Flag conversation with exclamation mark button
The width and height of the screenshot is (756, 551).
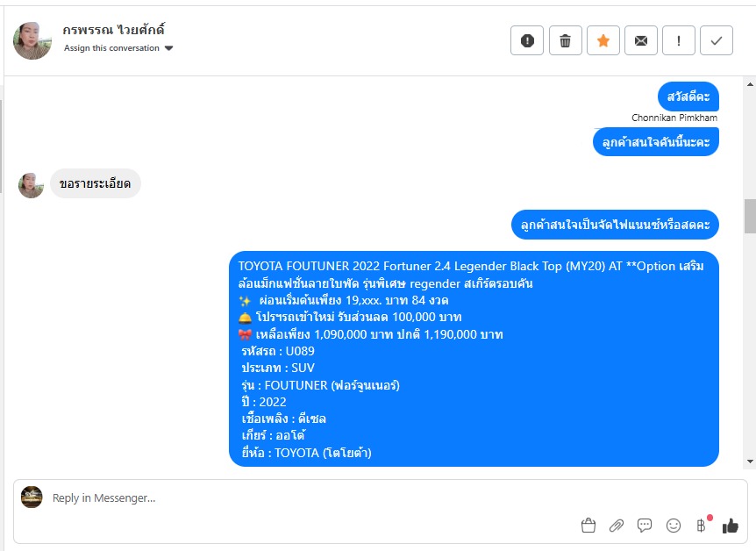point(679,40)
